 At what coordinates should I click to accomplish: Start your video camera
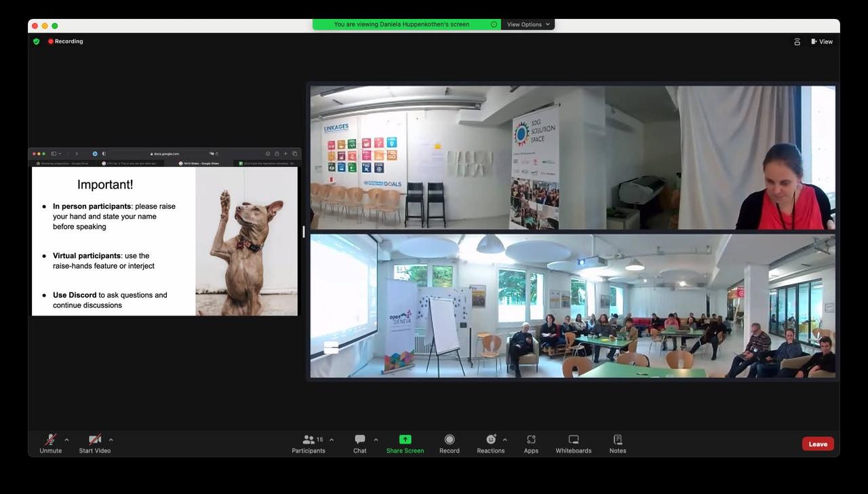(x=94, y=444)
